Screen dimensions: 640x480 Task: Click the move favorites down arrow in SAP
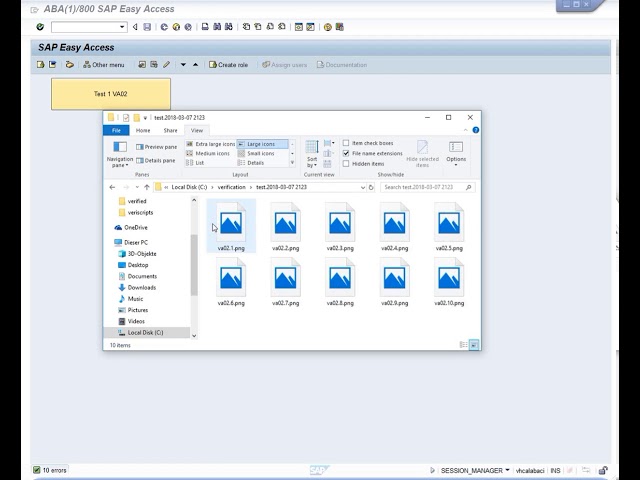click(x=183, y=64)
